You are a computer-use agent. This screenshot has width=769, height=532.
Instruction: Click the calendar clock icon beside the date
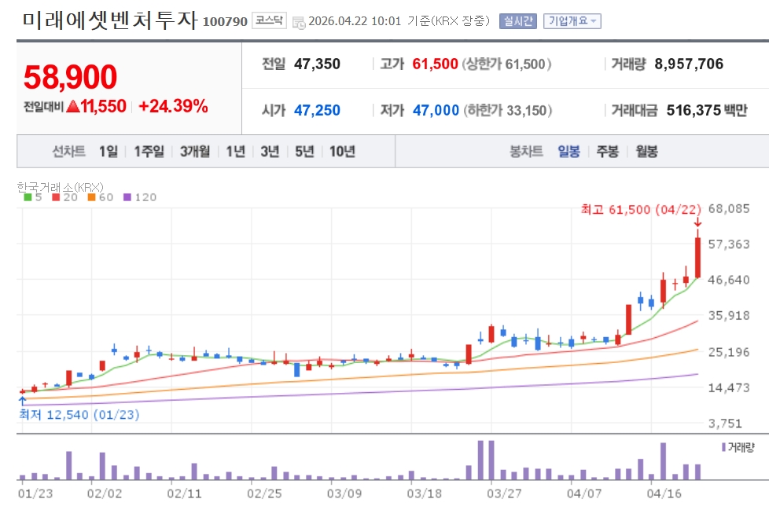298,23
